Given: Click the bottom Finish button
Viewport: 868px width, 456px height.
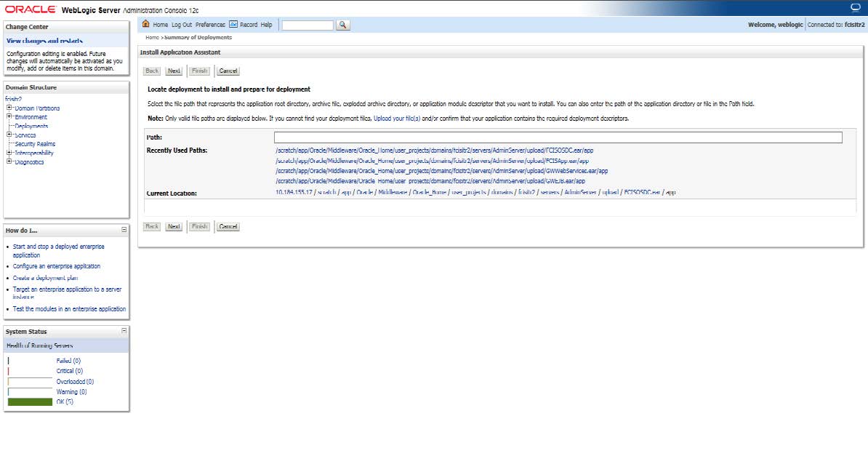Looking at the screenshot, I should (199, 227).
